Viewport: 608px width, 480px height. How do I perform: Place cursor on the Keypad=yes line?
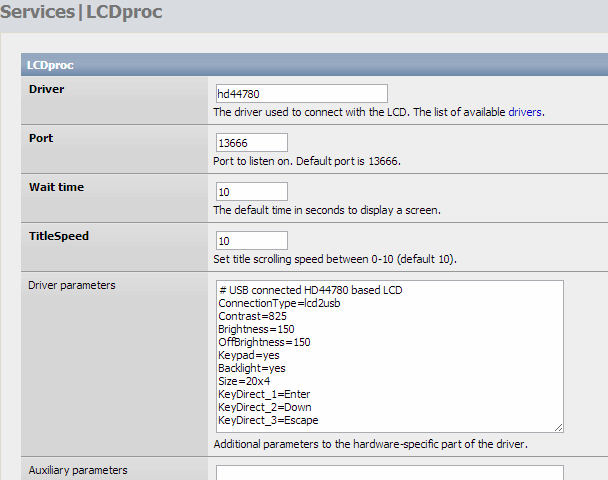click(x=249, y=355)
